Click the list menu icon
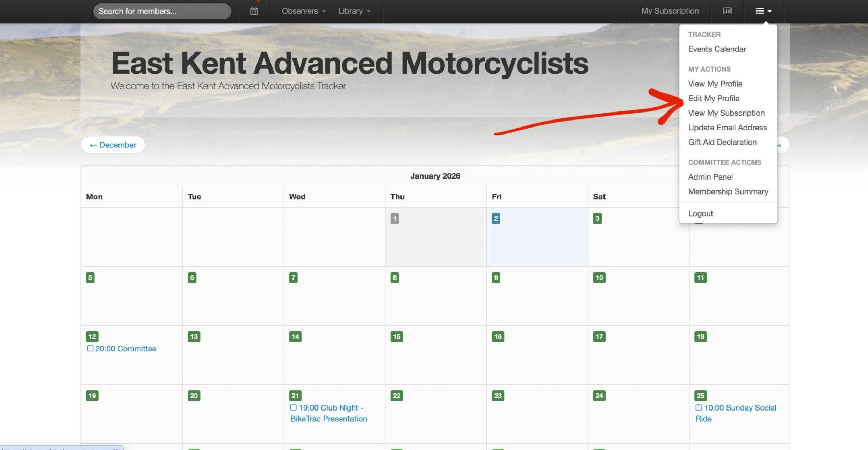The image size is (868, 450). click(x=759, y=11)
